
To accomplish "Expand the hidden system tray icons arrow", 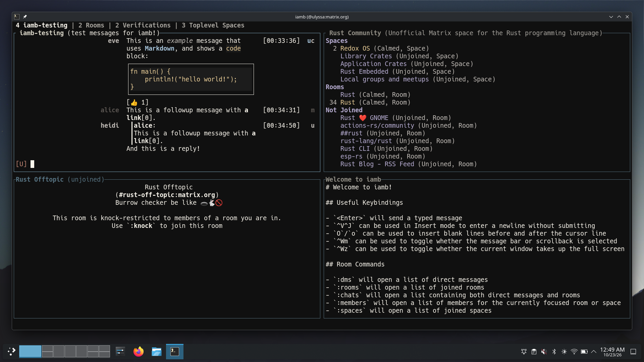I will click(x=593, y=352).
